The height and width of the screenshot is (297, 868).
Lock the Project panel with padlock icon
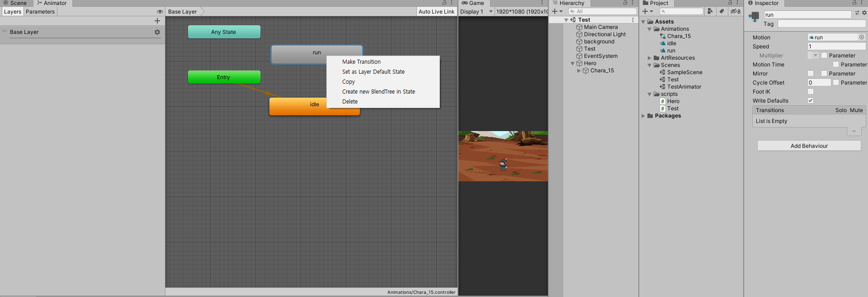[730, 3]
